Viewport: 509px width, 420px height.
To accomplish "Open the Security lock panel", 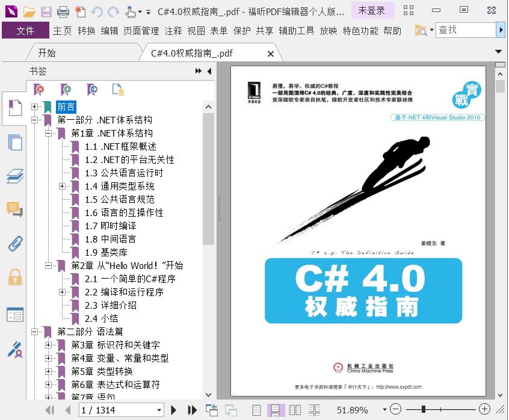I will click(15, 277).
